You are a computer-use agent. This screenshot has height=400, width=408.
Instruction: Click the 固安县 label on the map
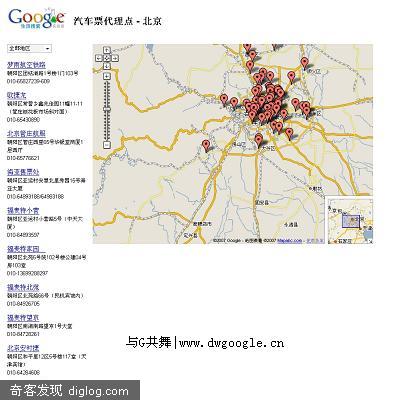[x=262, y=202]
